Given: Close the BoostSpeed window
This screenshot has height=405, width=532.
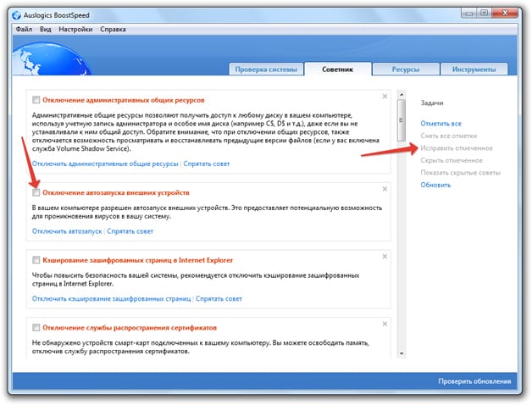Looking at the screenshot, I should (505, 14).
